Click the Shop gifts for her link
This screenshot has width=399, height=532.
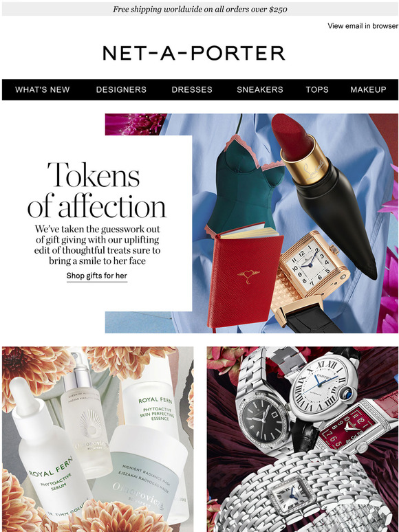97,276
